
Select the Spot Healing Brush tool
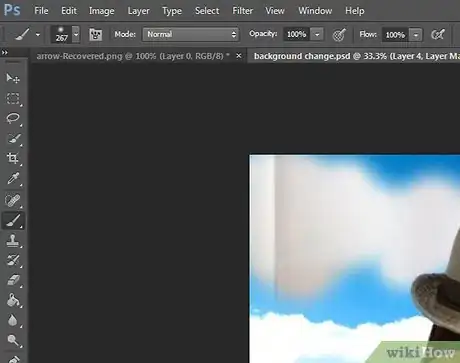click(x=13, y=200)
